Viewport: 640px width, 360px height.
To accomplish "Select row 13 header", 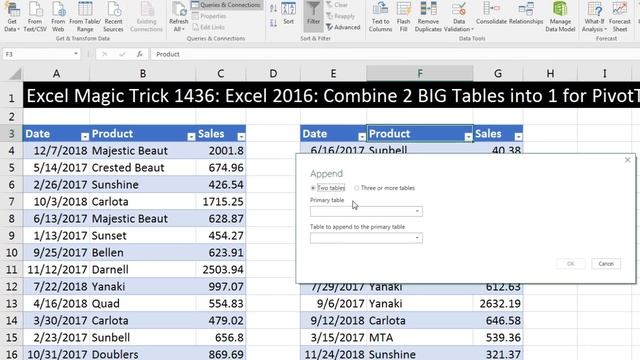I will pos(11,304).
